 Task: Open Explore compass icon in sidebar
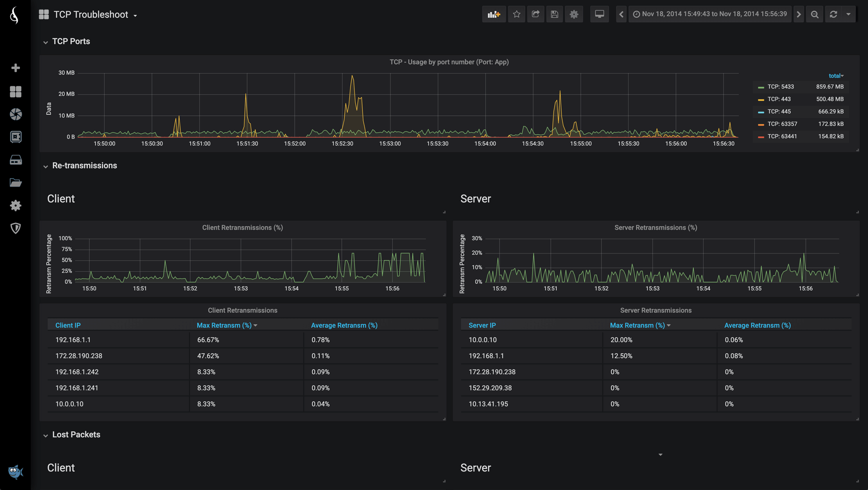pyautogui.click(x=16, y=114)
